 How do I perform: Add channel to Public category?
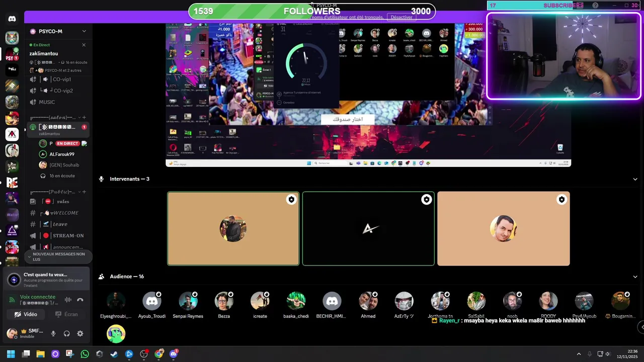coord(84,192)
